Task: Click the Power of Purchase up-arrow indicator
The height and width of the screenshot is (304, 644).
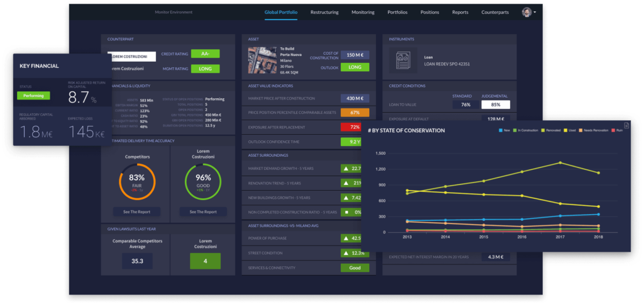Action: [x=346, y=238]
